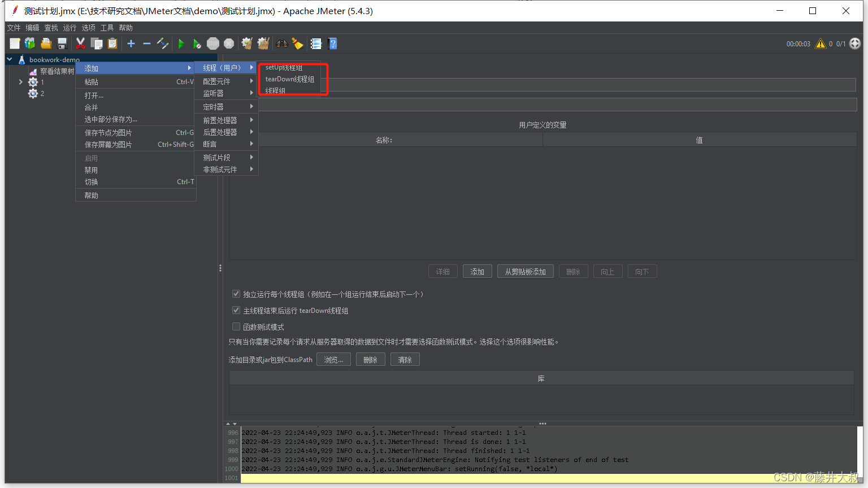
Task: Open the 定时器 submenu
Action: pyautogui.click(x=226, y=107)
